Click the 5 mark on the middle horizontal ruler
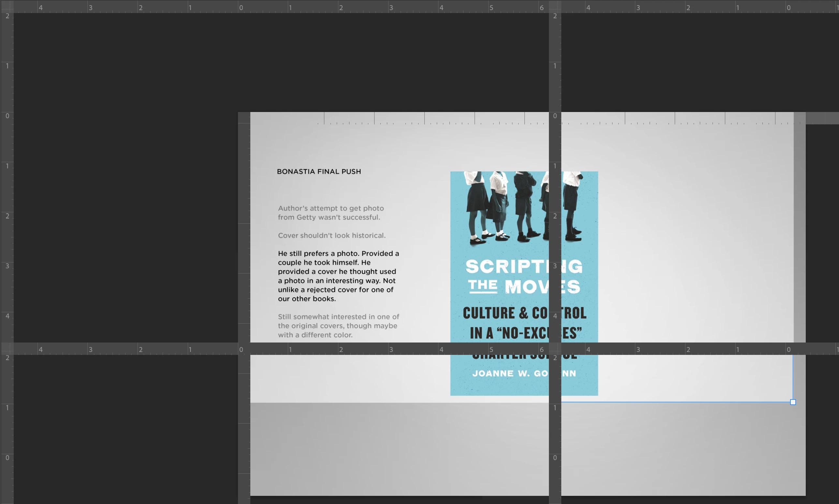The height and width of the screenshot is (504, 839). point(491,349)
